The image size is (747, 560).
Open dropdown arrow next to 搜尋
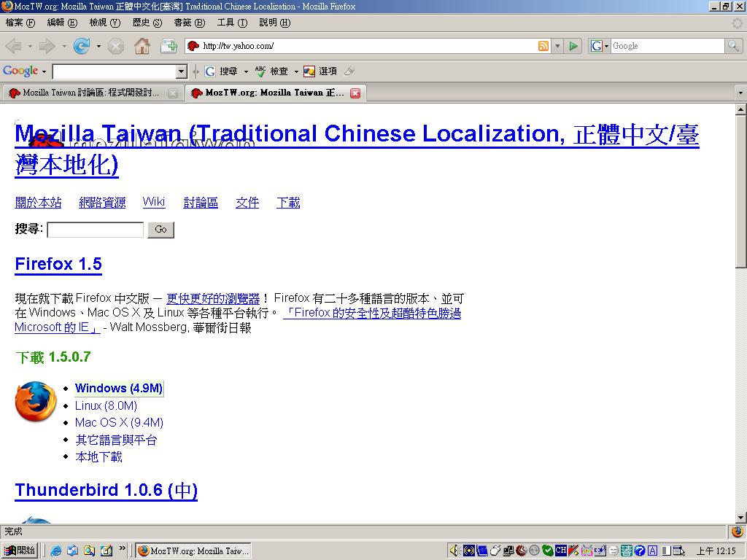coord(246,72)
